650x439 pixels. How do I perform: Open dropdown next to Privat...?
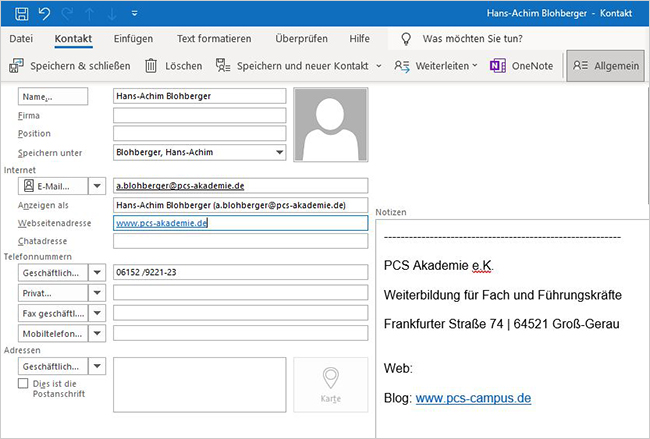[x=97, y=293]
